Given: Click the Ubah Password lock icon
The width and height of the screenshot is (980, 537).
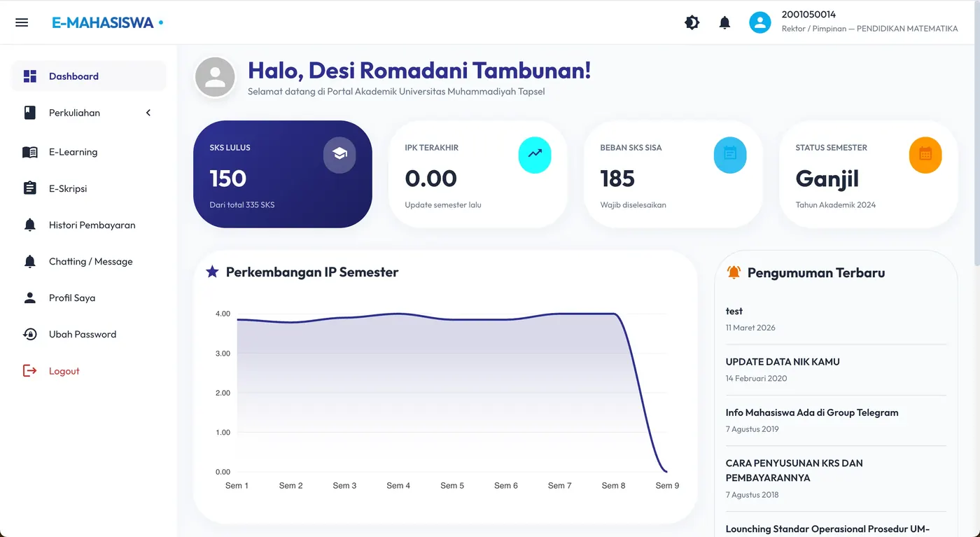Looking at the screenshot, I should coord(29,334).
